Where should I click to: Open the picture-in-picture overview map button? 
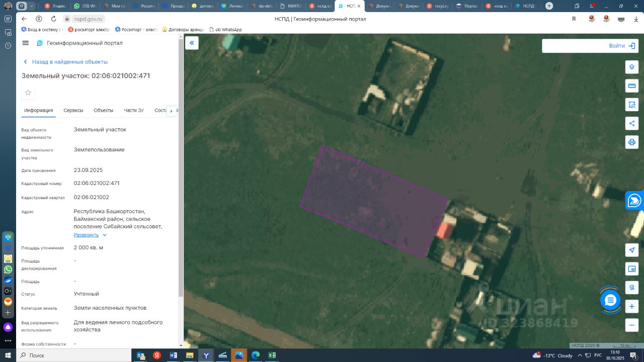point(632,269)
